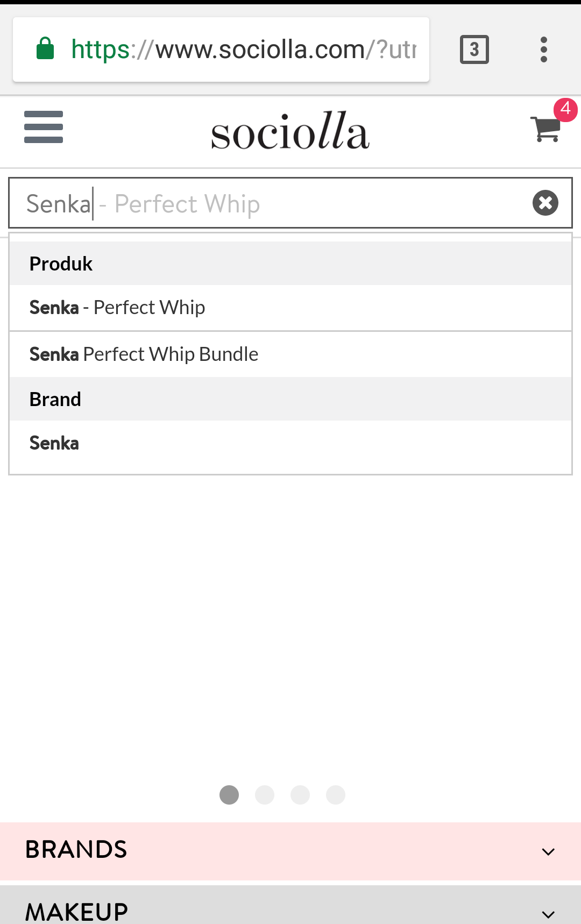Select "Senka Perfect Whip Bundle" suggestion

tap(144, 354)
